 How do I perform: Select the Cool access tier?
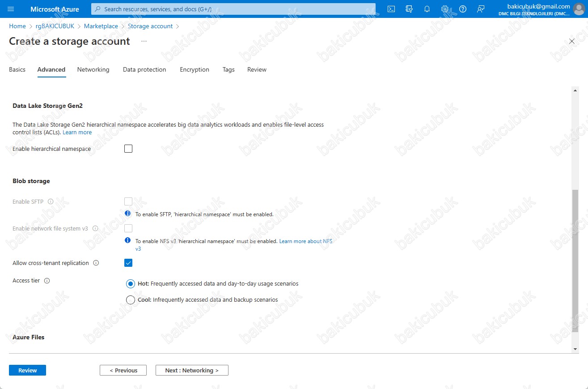(131, 300)
